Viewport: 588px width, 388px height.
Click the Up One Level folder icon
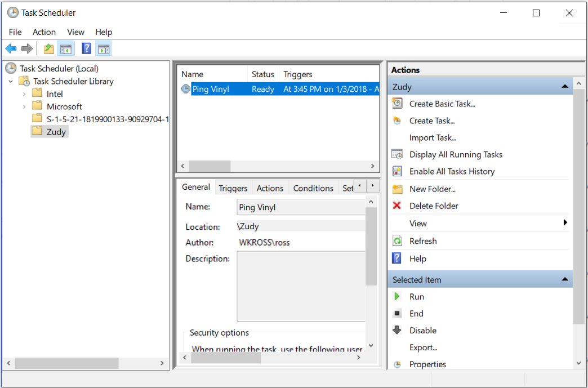pyautogui.click(x=49, y=49)
